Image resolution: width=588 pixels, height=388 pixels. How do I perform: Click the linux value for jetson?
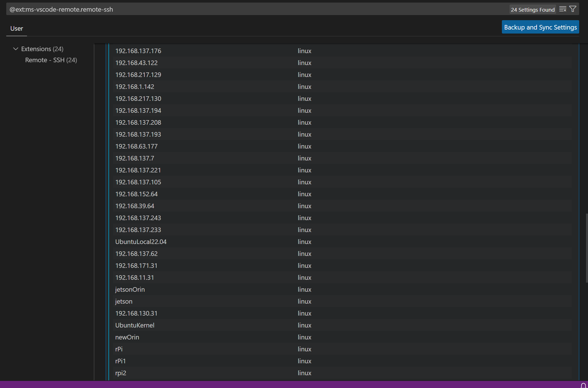(x=304, y=301)
